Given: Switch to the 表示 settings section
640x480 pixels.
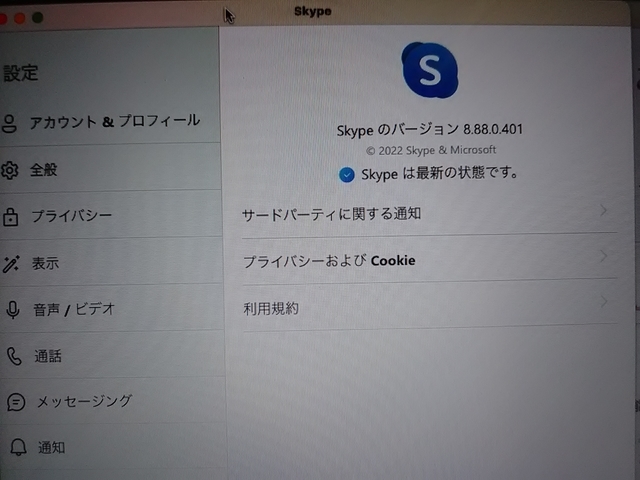Looking at the screenshot, I should click(111, 262).
